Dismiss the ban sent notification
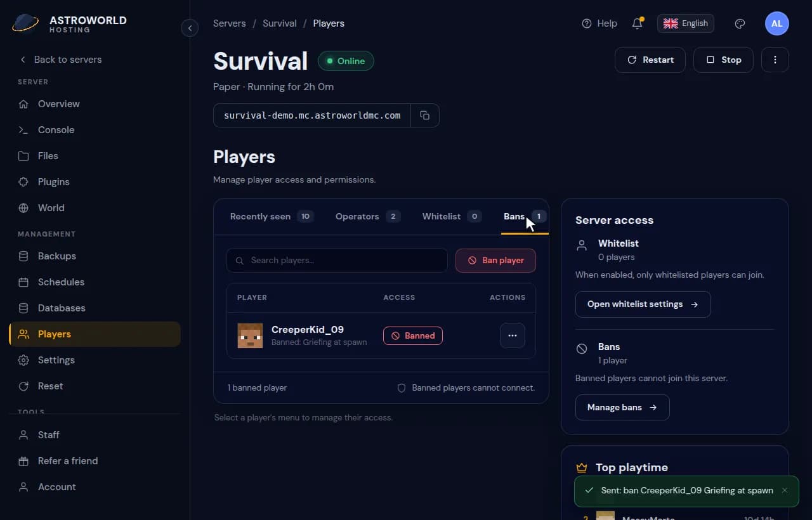The image size is (812, 520). click(785, 490)
